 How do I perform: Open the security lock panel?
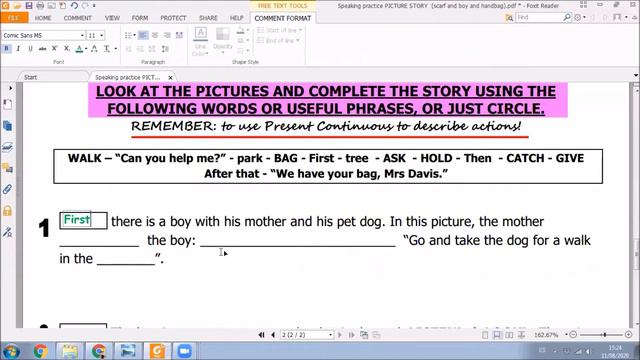click(x=8, y=211)
